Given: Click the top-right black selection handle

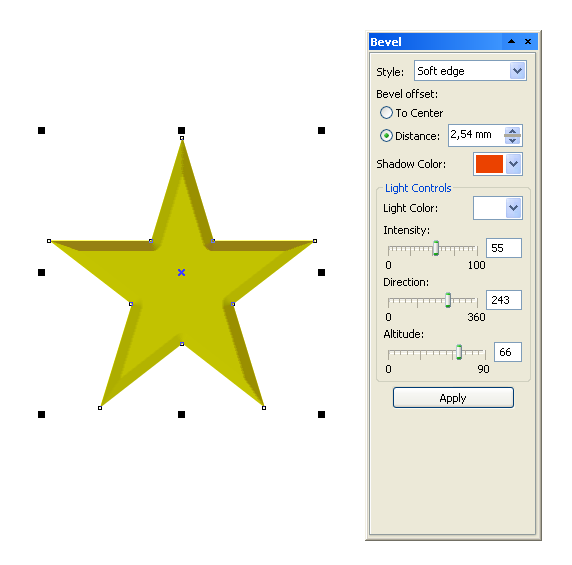Looking at the screenshot, I should click(321, 130).
